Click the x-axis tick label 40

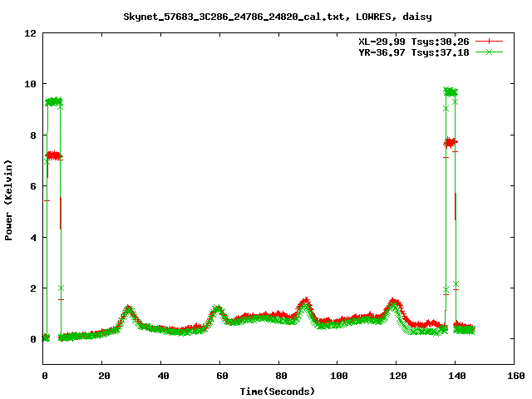click(x=163, y=376)
